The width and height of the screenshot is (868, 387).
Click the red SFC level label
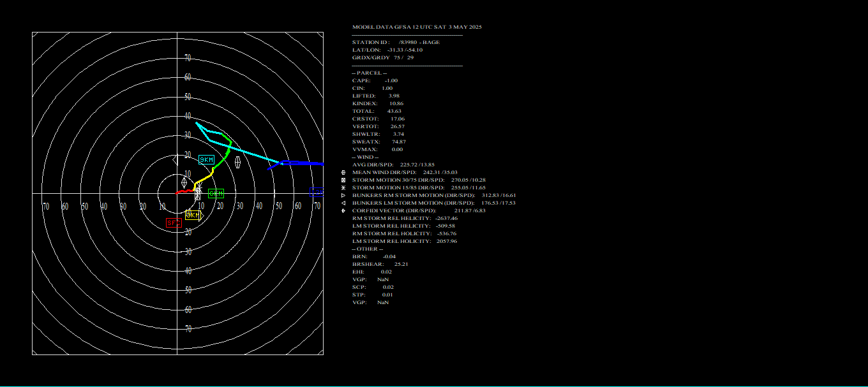pos(174,223)
